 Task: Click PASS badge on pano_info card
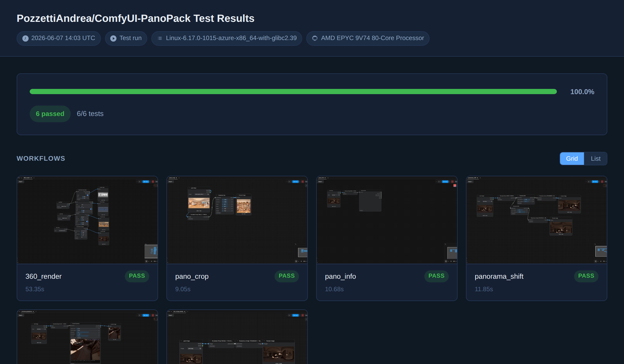[436, 276]
